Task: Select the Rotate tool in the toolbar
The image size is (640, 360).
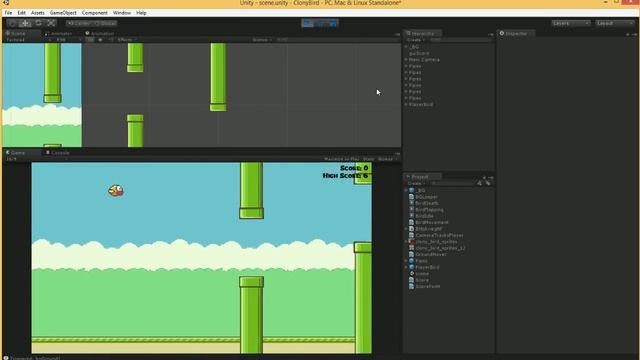Action: coord(38,23)
